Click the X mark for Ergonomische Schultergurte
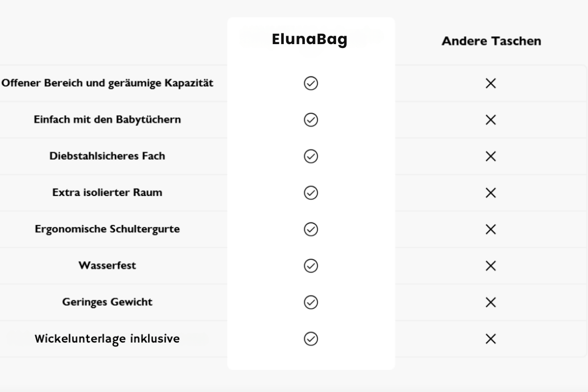588x392 pixels. [490, 229]
